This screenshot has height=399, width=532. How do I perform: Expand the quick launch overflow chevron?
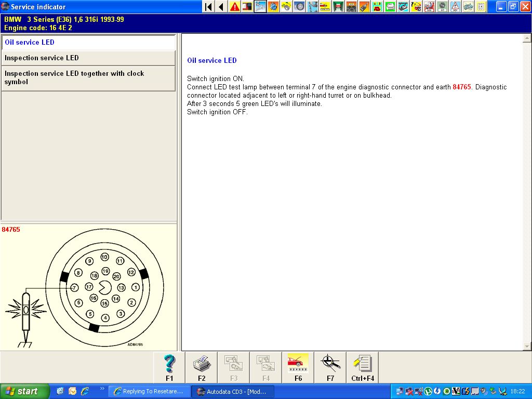click(102, 388)
